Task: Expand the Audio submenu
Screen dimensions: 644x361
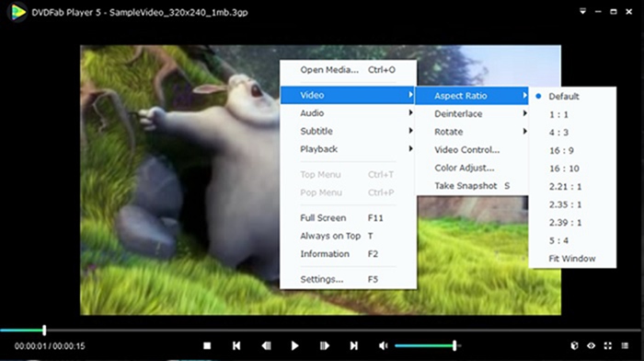Action: click(x=348, y=113)
